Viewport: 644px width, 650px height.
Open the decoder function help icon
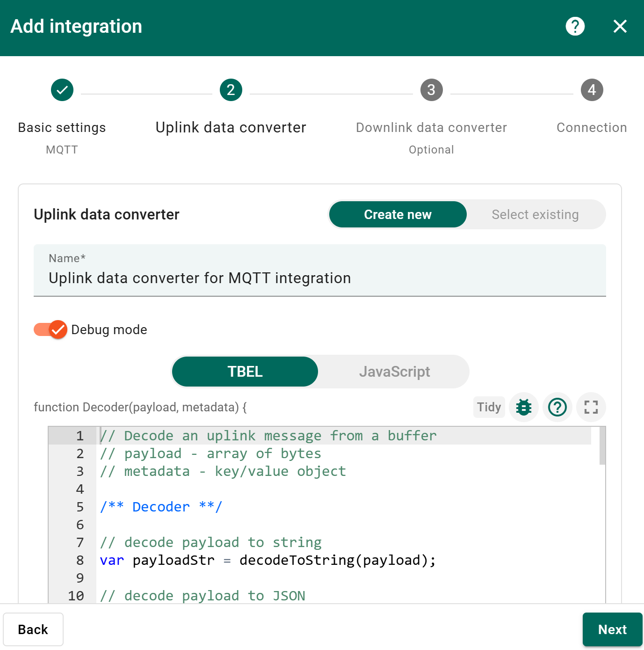point(557,407)
